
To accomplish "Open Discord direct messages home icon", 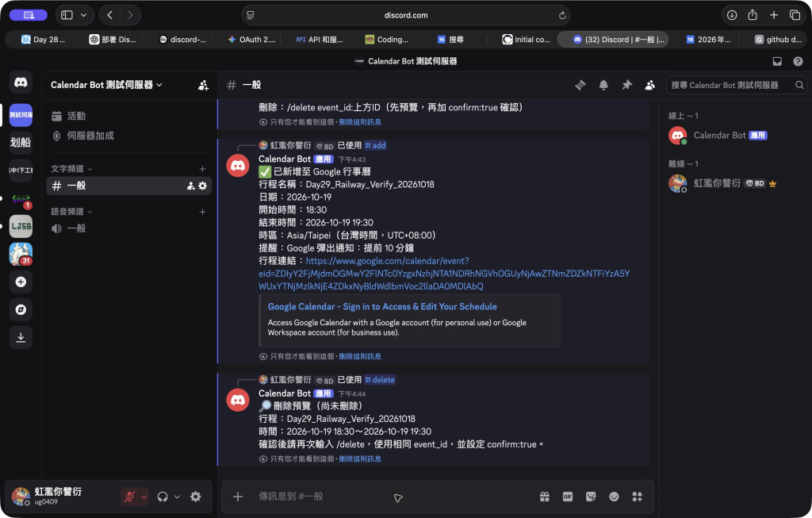I will tap(21, 82).
